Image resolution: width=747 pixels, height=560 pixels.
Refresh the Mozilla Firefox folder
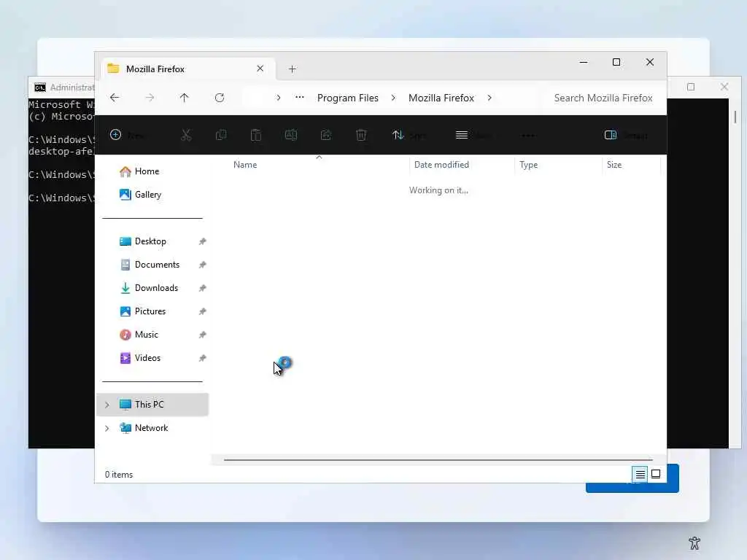(220, 98)
